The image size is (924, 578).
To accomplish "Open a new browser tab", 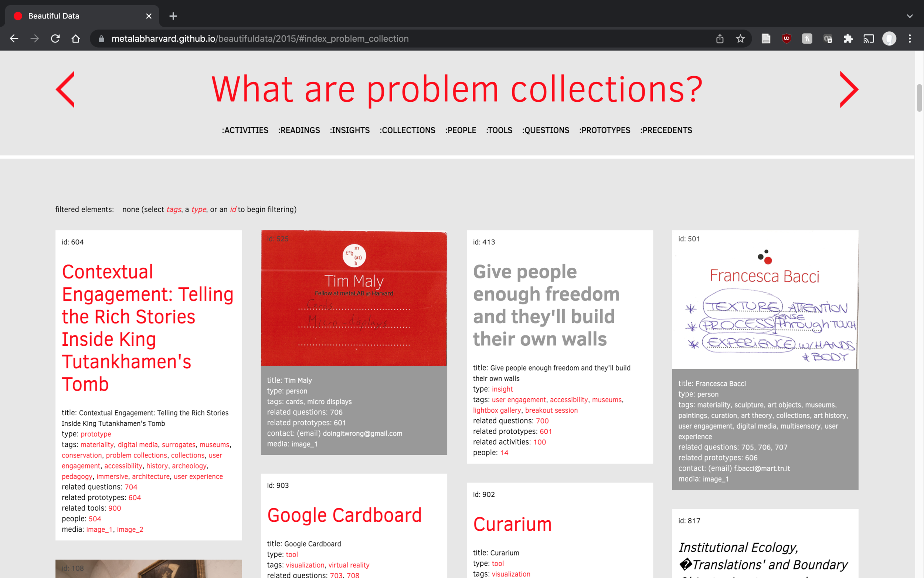I will coord(173,16).
